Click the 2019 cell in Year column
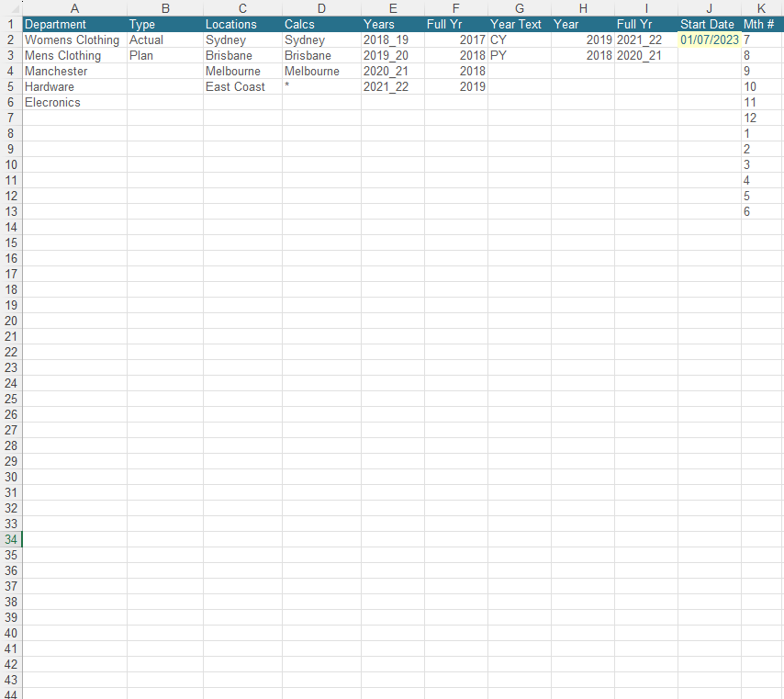784x699 pixels. pyautogui.click(x=583, y=40)
